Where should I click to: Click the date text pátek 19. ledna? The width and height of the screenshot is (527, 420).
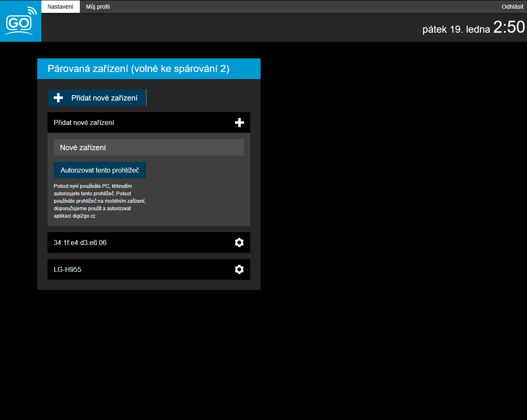click(x=456, y=29)
